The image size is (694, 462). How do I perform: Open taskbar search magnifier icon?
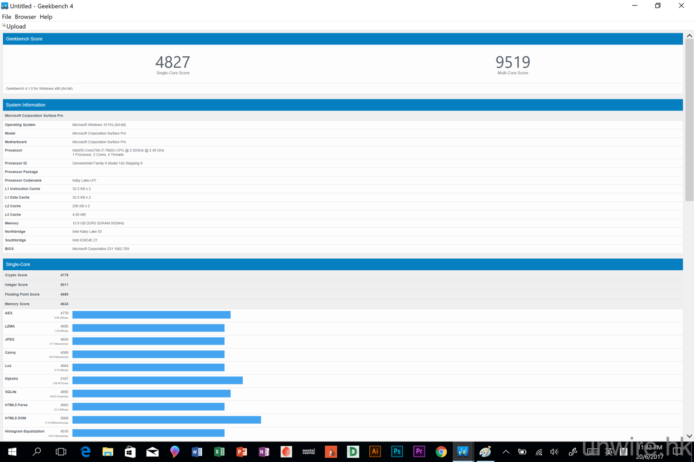[38, 452]
